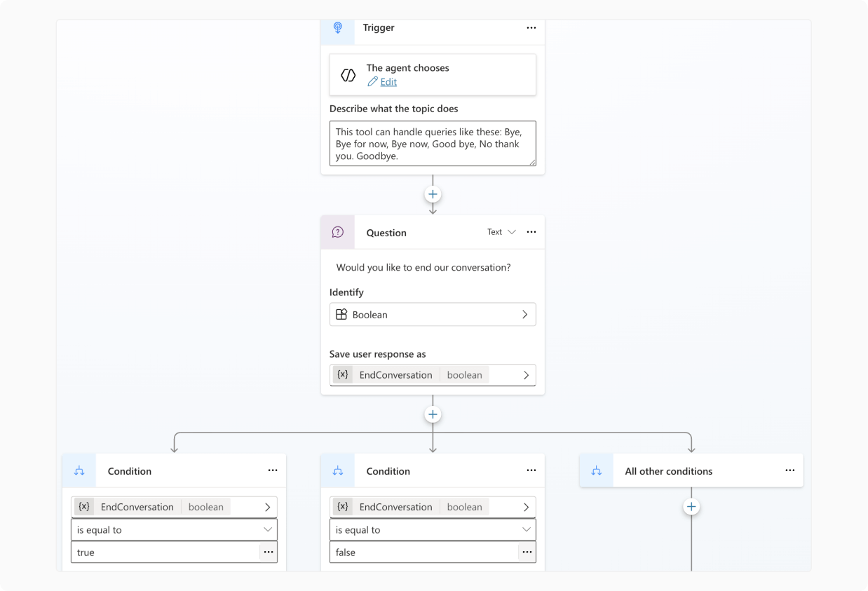Open the Trigger node more options menu

pos(531,28)
